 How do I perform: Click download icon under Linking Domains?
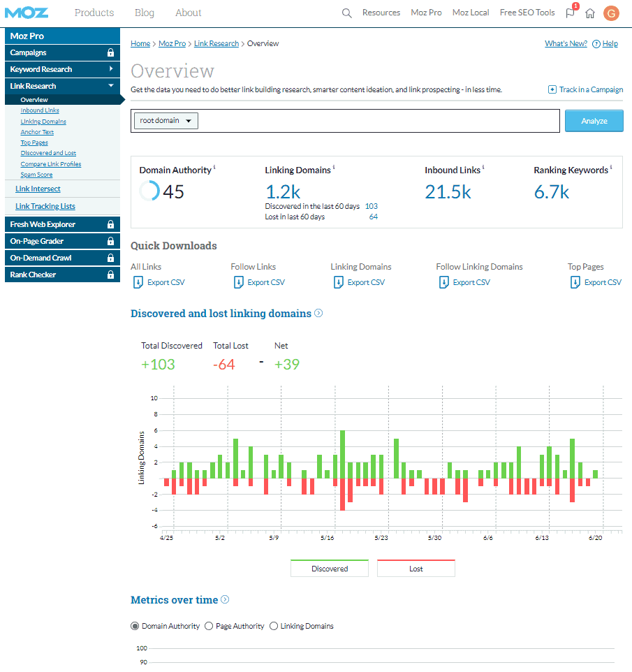pyautogui.click(x=338, y=282)
